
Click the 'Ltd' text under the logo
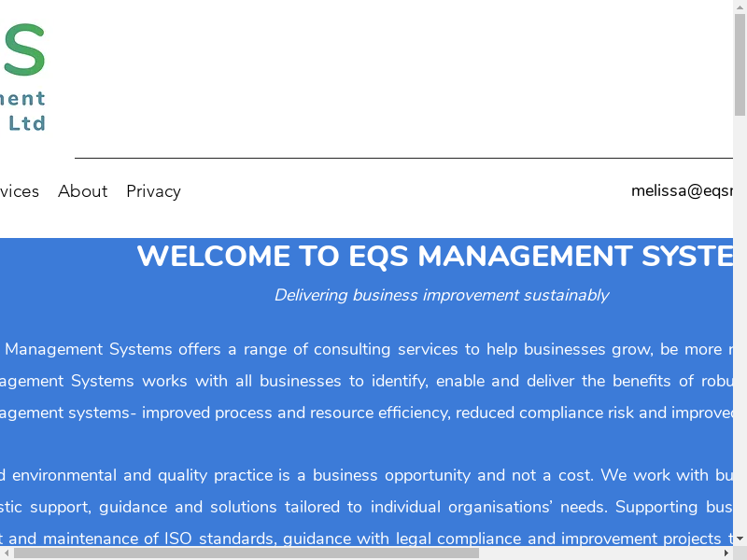(27, 123)
